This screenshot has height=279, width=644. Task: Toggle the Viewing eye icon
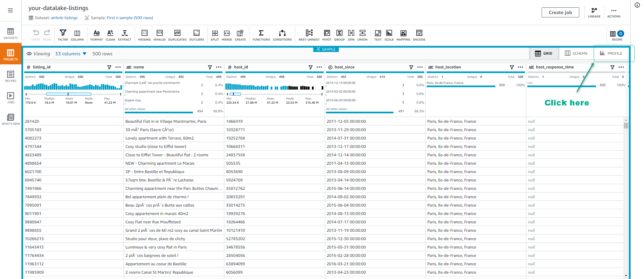[29, 54]
